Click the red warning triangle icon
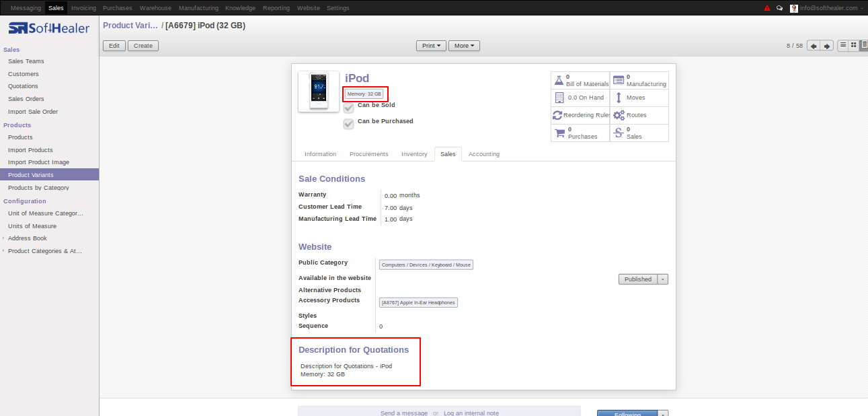The width and height of the screenshot is (868, 416). [767, 8]
